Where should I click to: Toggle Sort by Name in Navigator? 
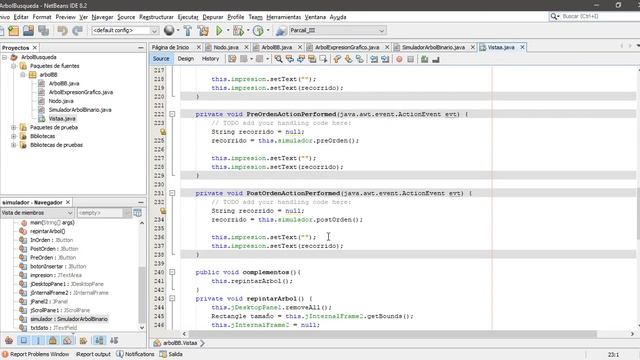click(x=99, y=340)
